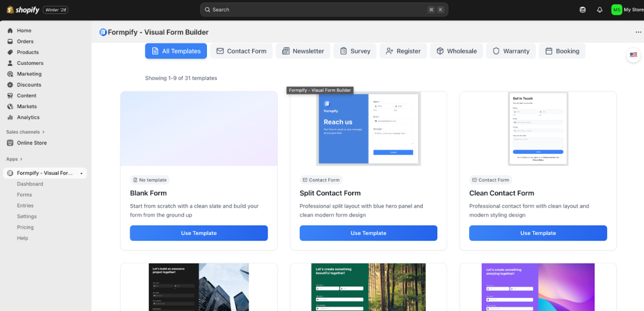
Task: Click the US flag language icon
Action: point(633,55)
